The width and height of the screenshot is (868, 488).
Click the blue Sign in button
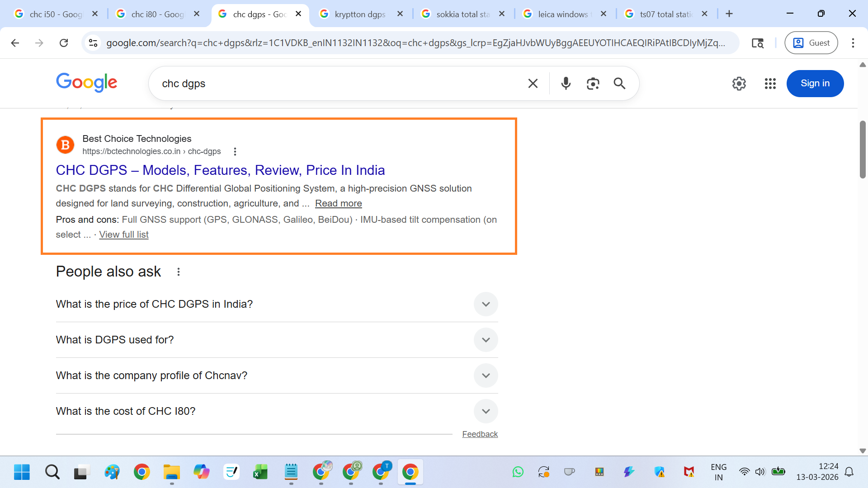click(x=815, y=84)
